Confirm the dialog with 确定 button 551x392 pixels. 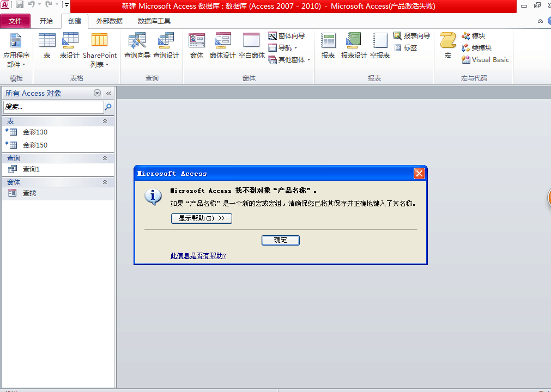coord(281,241)
